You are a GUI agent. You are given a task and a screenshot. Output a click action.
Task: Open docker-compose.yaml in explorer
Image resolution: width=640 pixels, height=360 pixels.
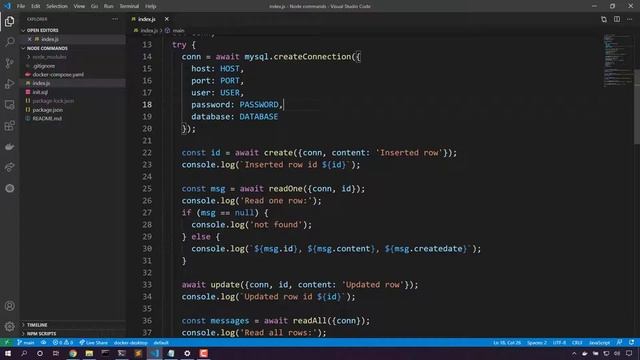click(58, 75)
